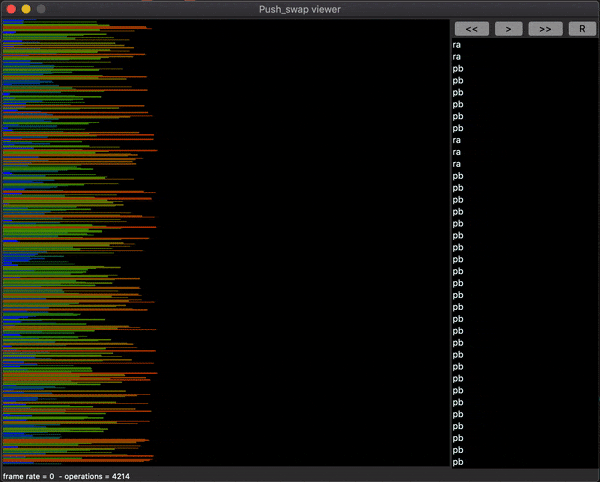Click the 'Push_swap viewer' window title
This screenshot has height=482, width=600.
(x=300, y=10)
